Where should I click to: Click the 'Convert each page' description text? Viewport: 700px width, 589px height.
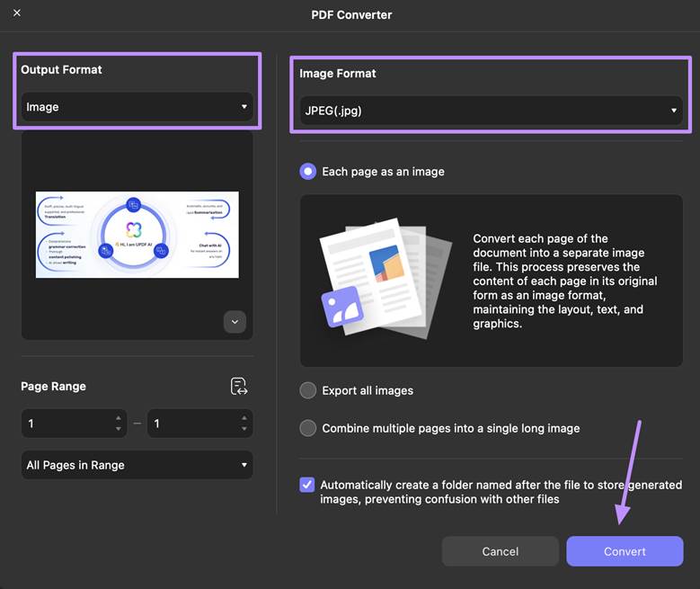tap(564, 281)
